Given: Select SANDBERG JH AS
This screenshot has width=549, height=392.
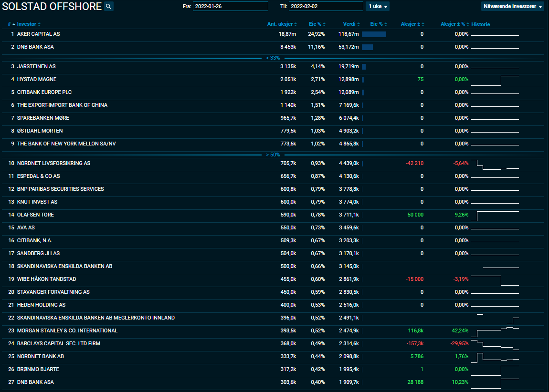Looking at the screenshot, I should (x=39, y=254).
